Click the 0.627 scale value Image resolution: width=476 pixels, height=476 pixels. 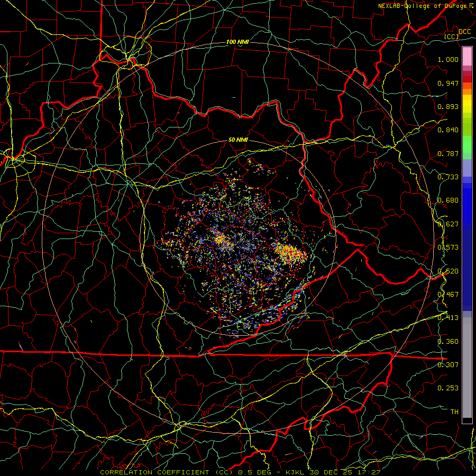click(x=448, y=224)
